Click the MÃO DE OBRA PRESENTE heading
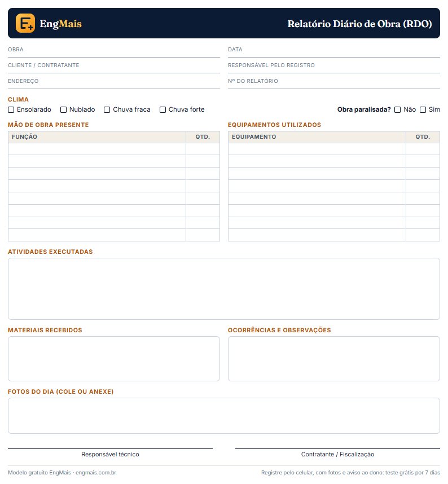 (48, 125)
